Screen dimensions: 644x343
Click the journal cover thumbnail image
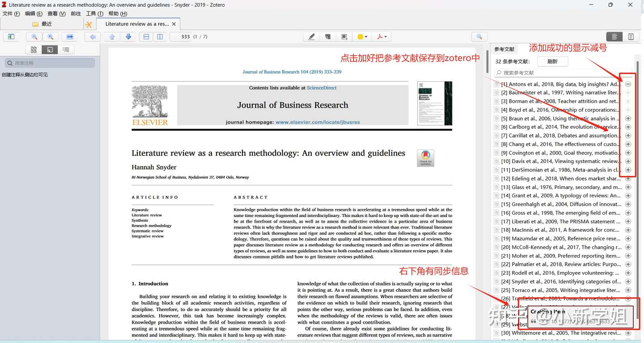click(434, 103)
